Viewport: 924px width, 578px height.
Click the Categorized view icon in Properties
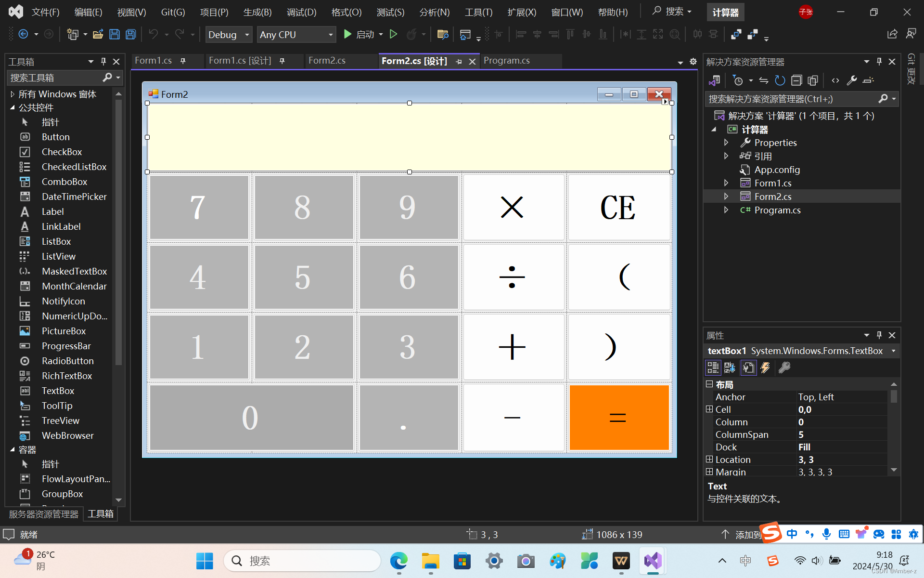point(713,368)
